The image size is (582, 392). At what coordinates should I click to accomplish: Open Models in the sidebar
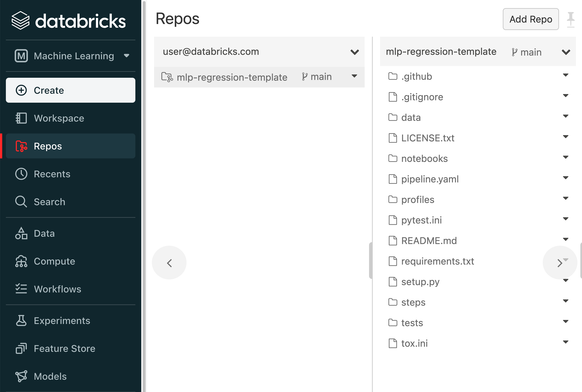[x=71, y=376]
